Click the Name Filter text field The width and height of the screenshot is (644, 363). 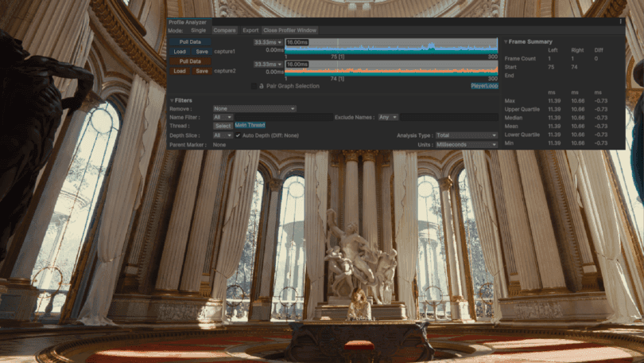click(x=283, y=117)
